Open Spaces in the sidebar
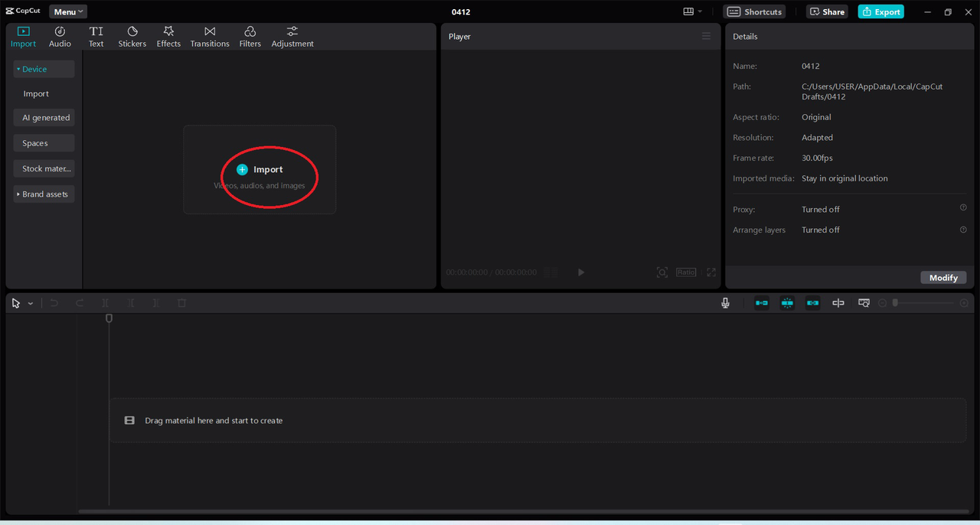The height and width of the screenshot is (525, 980). (x=44, y=143)
